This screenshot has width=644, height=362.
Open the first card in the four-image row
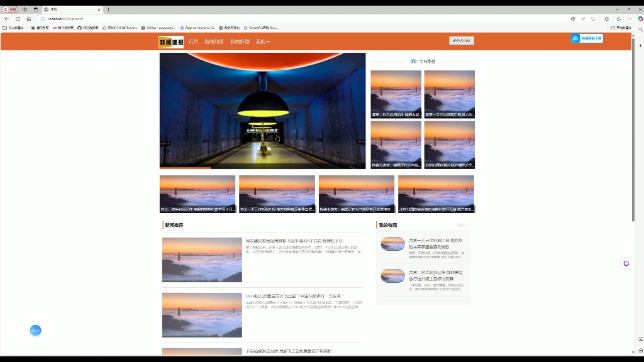197,194
